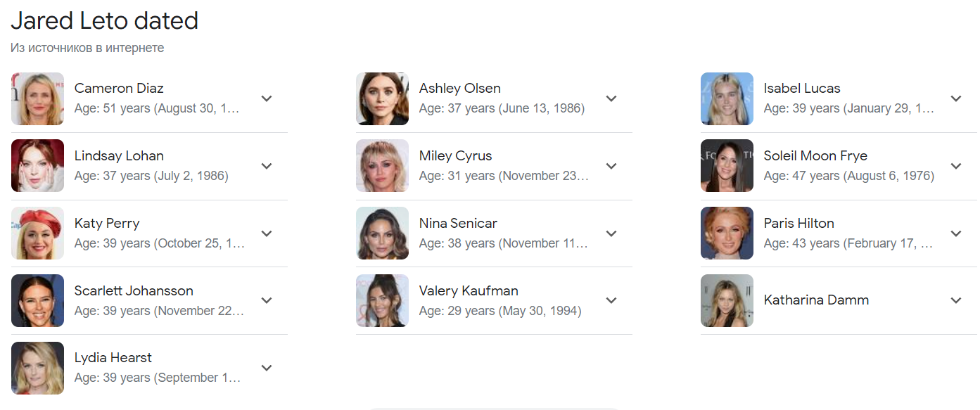980x410 pixels.
Task: Open the Paris Hilton thumbnail photo
Action: 727,233
